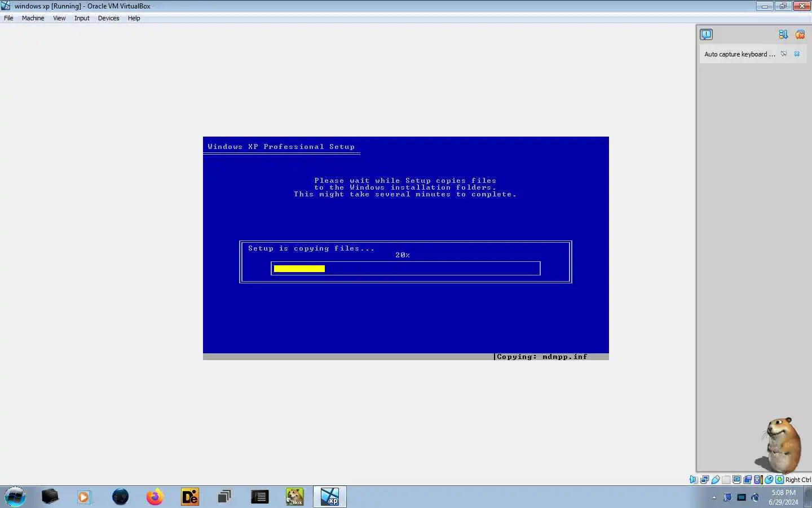Screen dimensions: 812x508
Task: Click the USB devices status indicator
Action: 715,480
